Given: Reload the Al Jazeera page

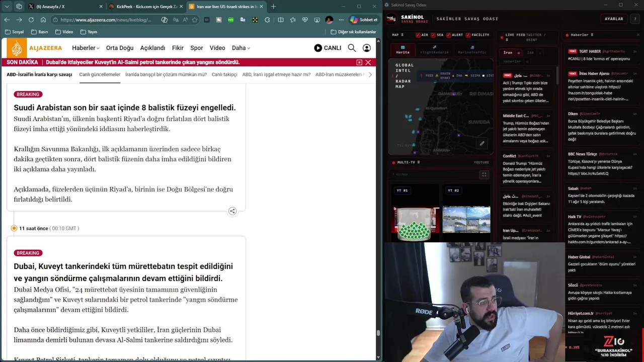Looking at the screenshot, I should pyautogui.click(x=31, y=20).
